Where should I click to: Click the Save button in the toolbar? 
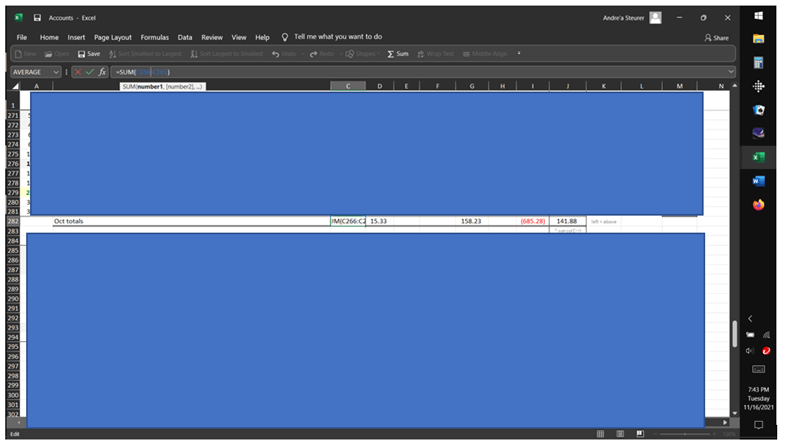(x=89, y=54)
